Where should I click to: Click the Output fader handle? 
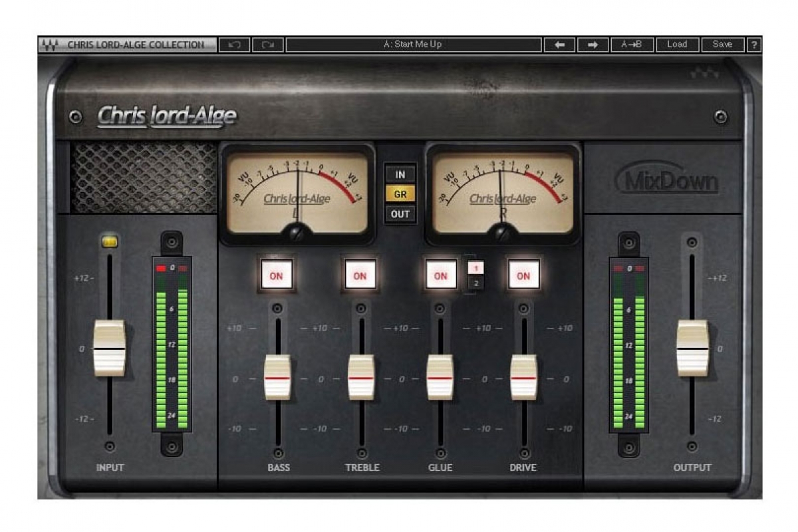[x=692, y=348]
